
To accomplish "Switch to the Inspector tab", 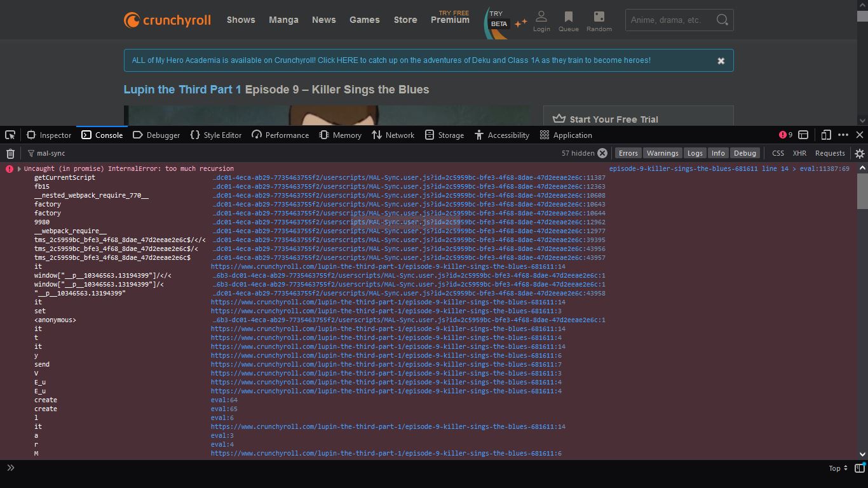I will 48,135.
